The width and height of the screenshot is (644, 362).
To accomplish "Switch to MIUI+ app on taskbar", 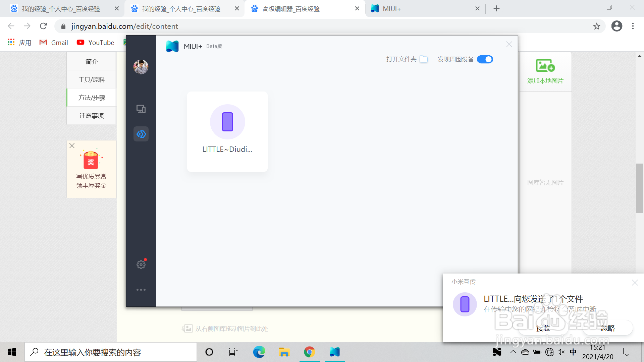I will click(x=335, y=352).
